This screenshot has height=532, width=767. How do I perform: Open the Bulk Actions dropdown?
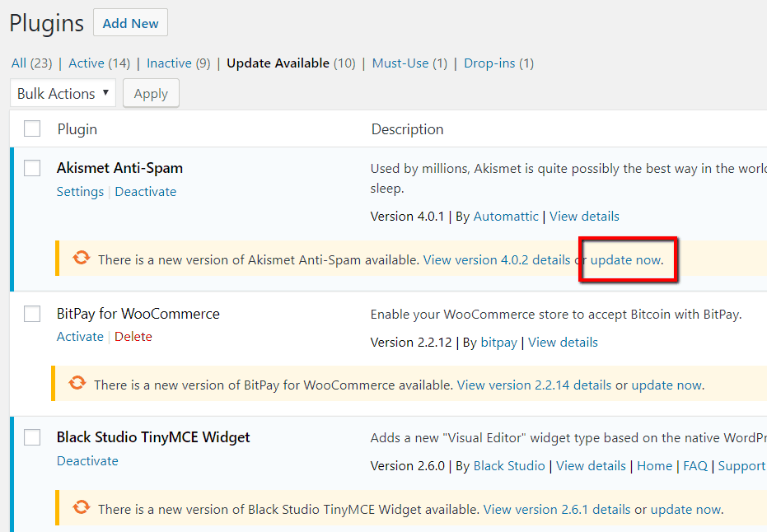click(x=63, y=93)
